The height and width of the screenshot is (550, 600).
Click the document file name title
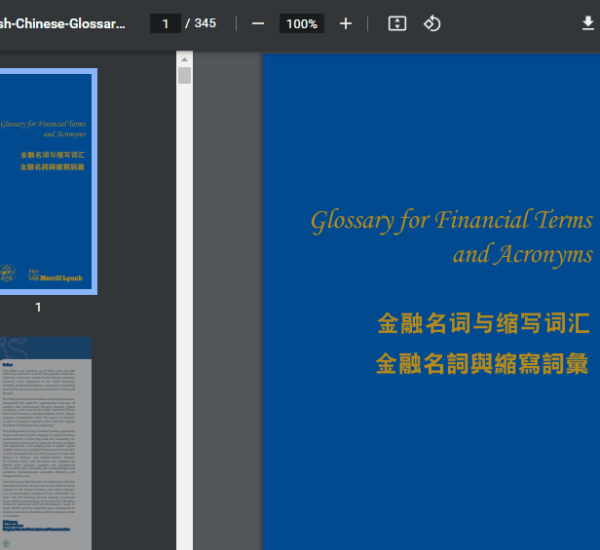(63, 24)
